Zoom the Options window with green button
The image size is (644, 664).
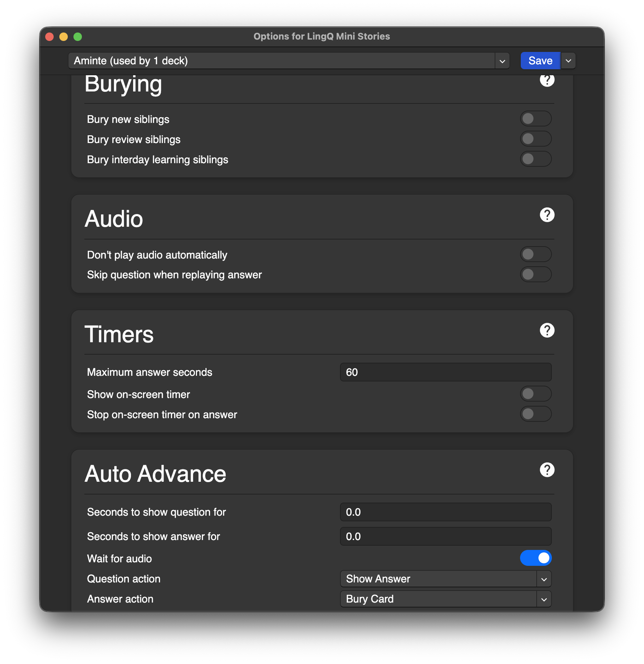tap(78, 37)
